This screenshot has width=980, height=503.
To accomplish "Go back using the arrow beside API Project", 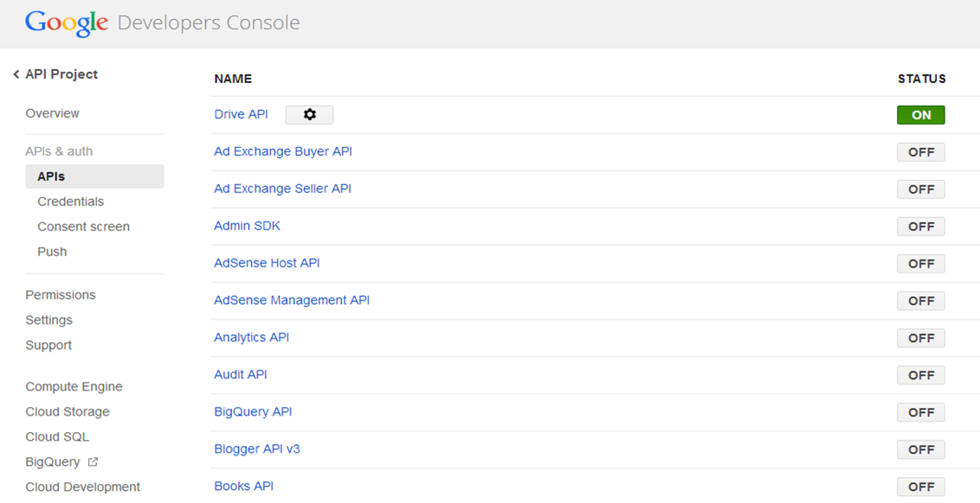I will tap(16, 74).
